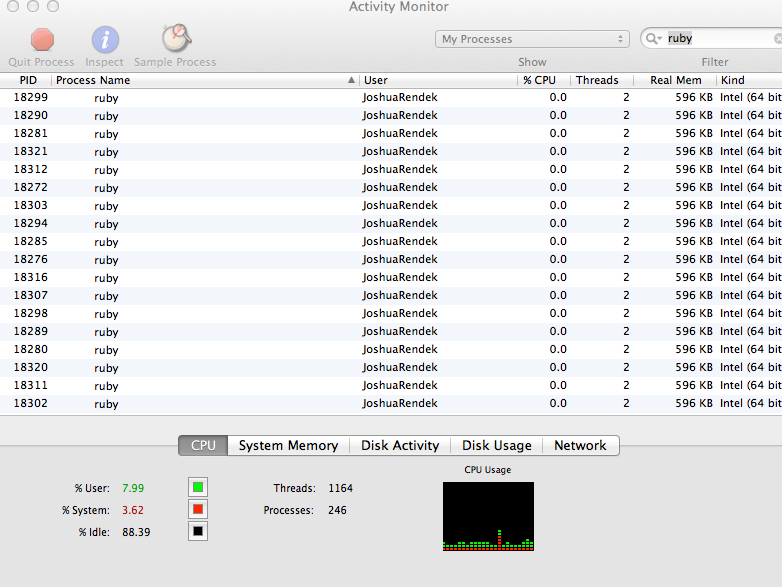Select the ruby process with PID 18281
This screenshot has height=587, width=782.
click(391, 134)
